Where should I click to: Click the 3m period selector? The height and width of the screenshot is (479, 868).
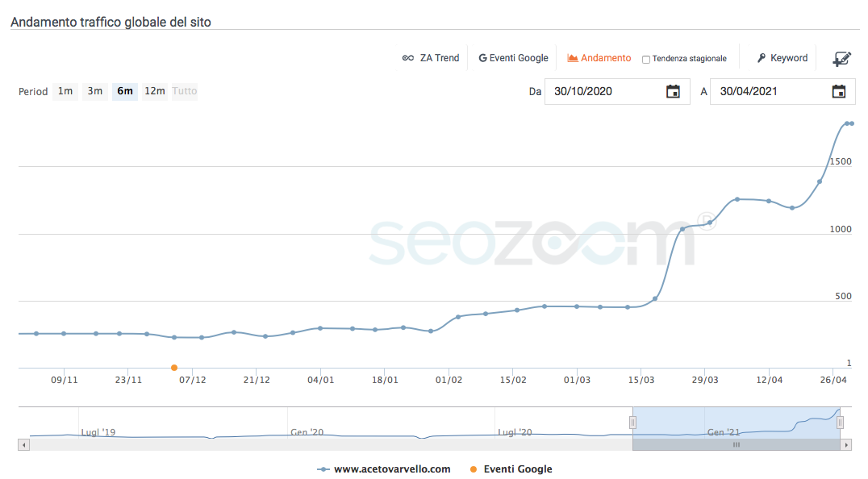(x=94, y=91)
